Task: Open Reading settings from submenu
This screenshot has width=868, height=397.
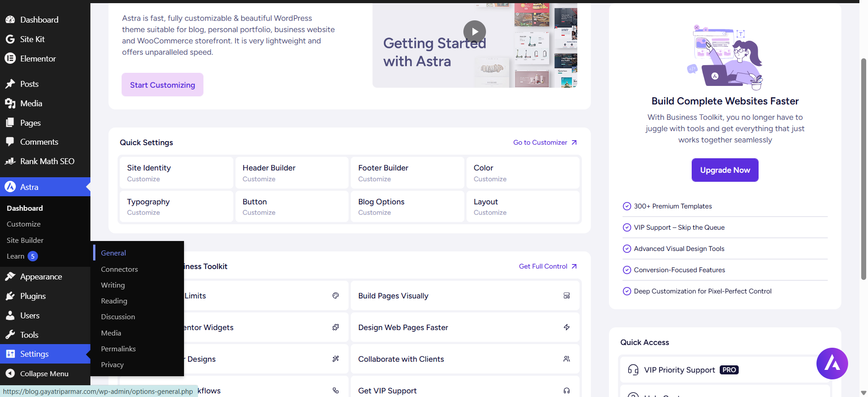Action: coord(114,301)
